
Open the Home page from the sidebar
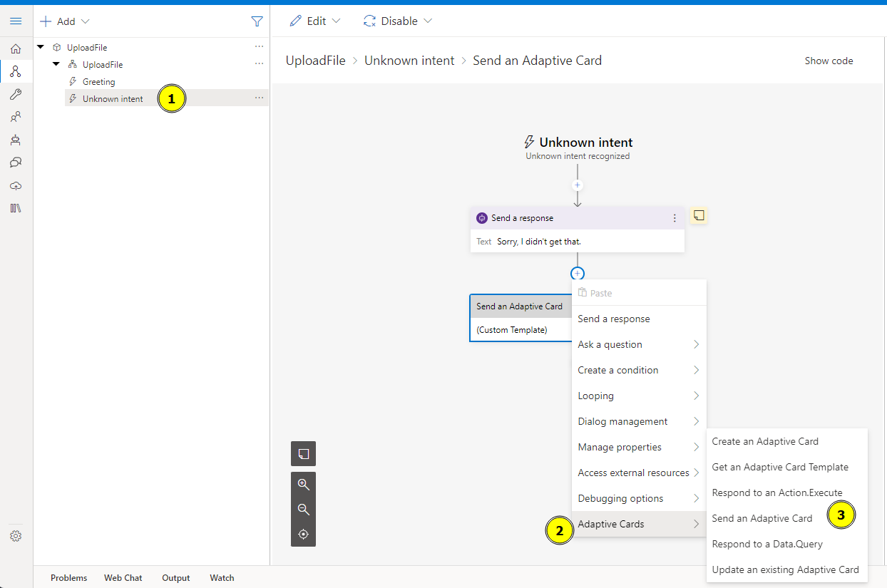[x=16, y=48]
